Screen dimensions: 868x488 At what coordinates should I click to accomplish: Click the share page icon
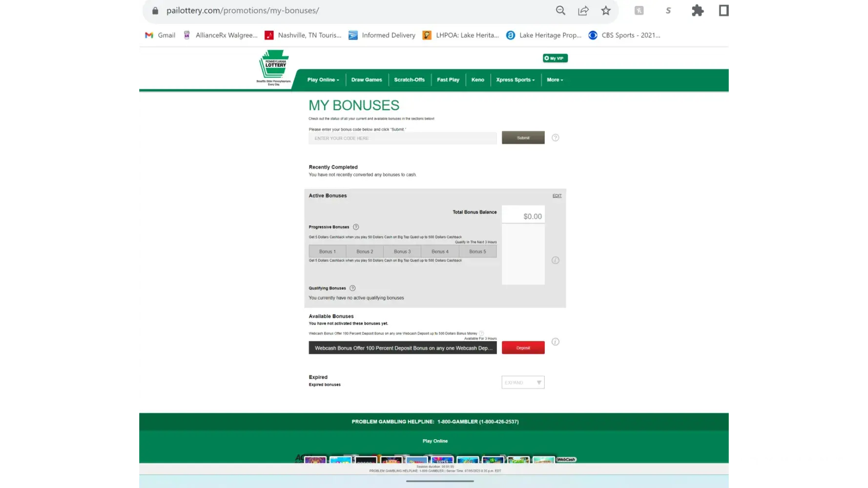click(x=583, y=11)
